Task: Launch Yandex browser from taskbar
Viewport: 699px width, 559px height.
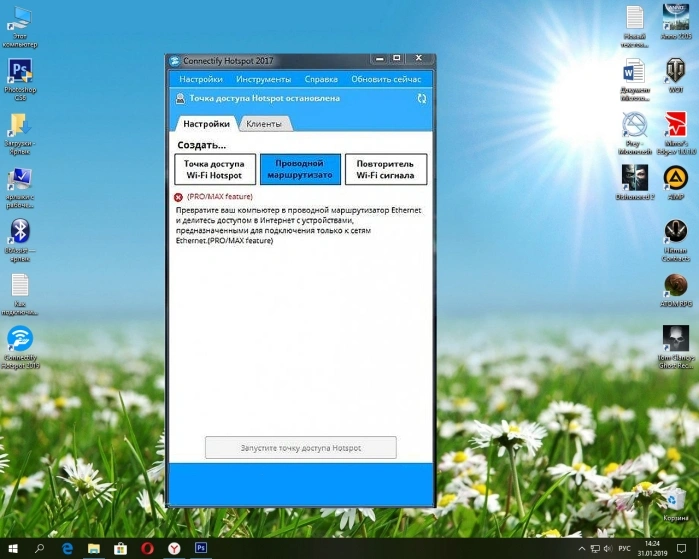Action: [174, 548]
